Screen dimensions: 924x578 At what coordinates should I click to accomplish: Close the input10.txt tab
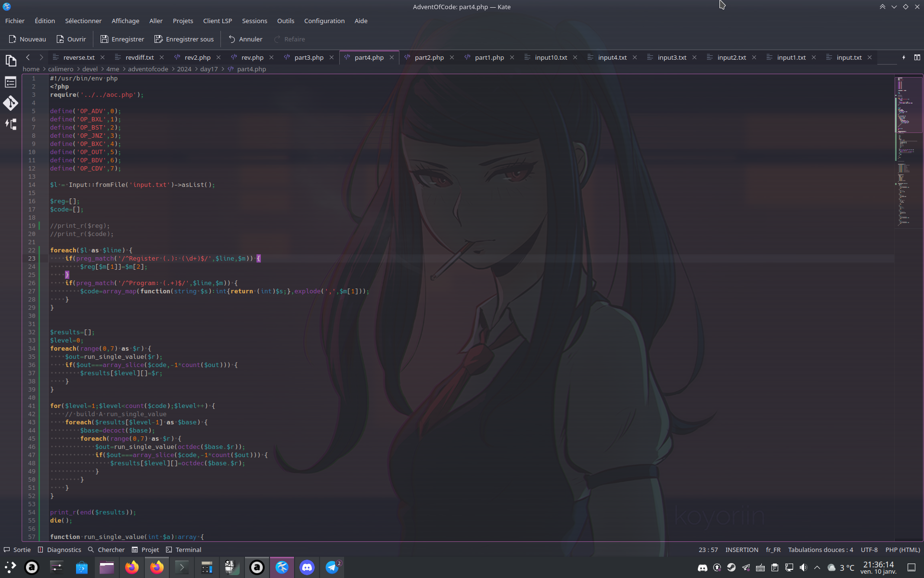click(x=575, y=57)
